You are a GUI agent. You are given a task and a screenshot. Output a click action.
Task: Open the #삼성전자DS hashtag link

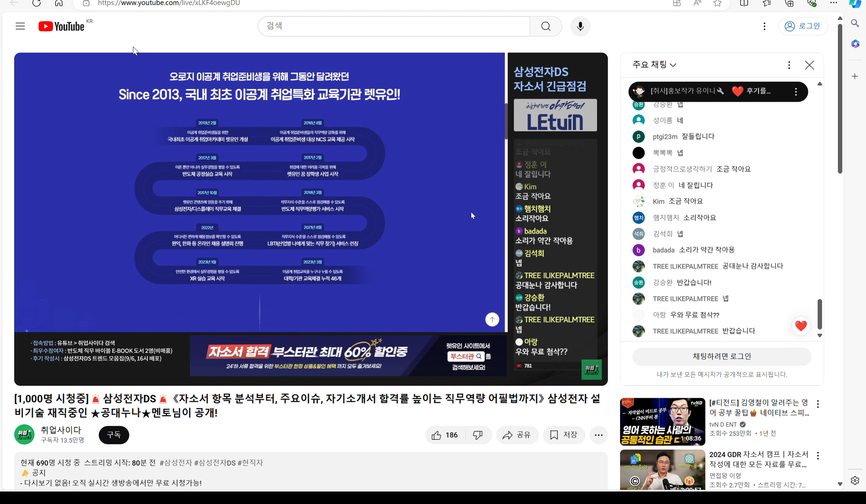[x=215, y=463]
